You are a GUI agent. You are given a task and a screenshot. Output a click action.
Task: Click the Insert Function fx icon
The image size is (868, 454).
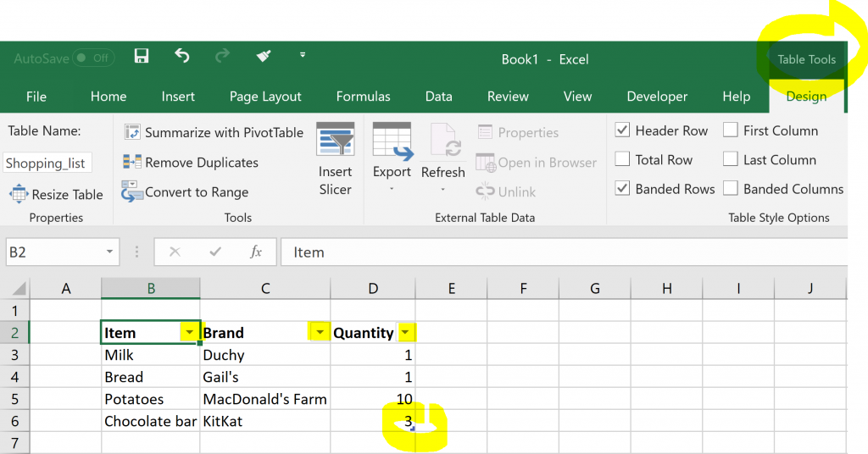[256, 252]
